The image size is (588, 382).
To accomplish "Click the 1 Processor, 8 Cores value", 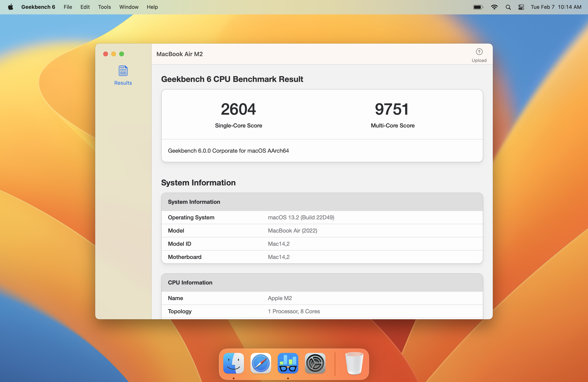I will pyautogui.click(x=294, y=311).
